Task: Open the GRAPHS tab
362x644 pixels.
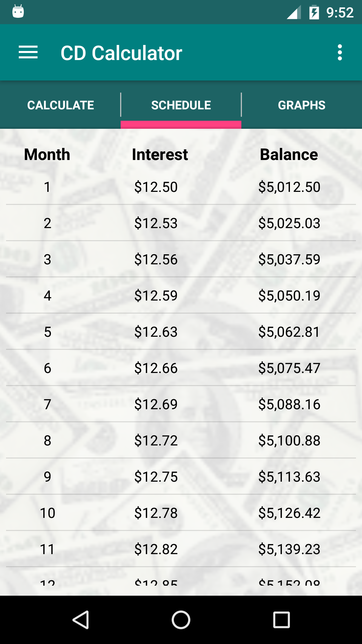Action: (x=302, y=105)
